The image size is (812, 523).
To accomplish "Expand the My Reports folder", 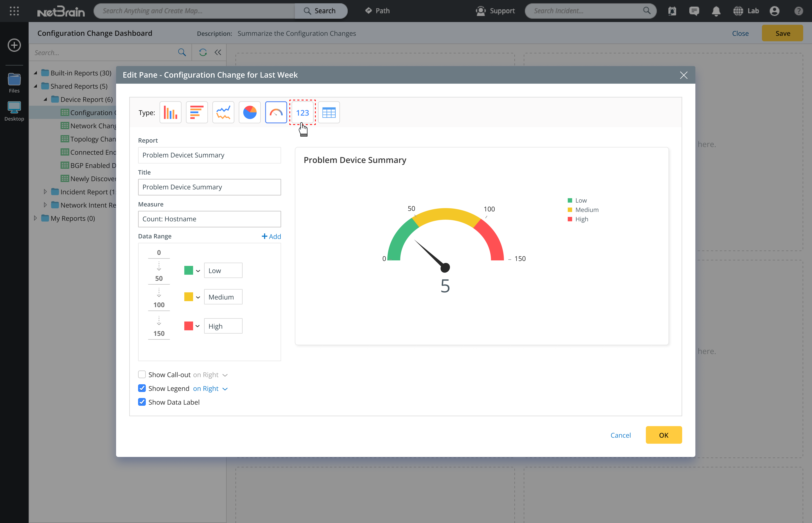I will [35, 218].
